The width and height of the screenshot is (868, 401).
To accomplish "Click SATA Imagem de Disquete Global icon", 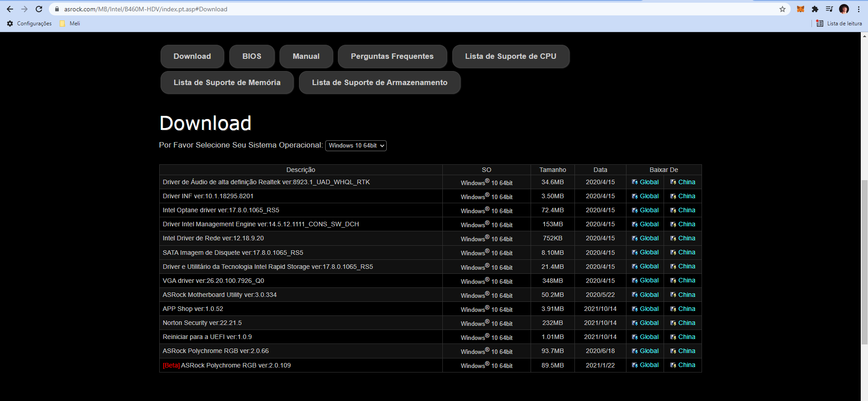I will coord(635,253).
